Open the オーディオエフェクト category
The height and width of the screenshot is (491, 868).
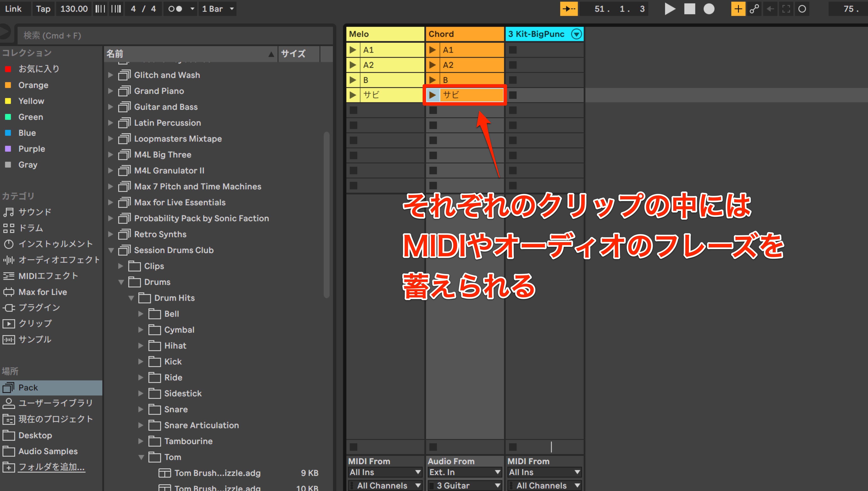[51, 260]
